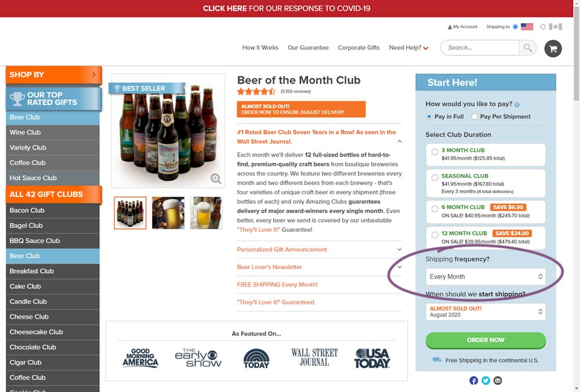Screen dimensions: 580x392
Task: Click the search magnifying glass button
Action: coord(527,48)
